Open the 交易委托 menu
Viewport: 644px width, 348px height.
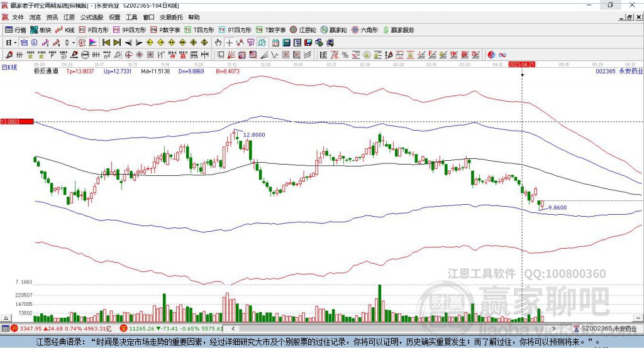[x=171, y=17]
